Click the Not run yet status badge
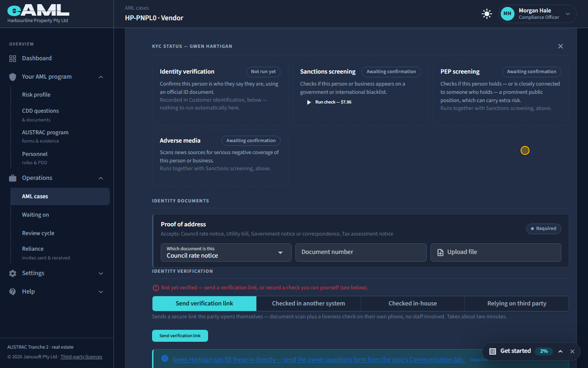This screenshot has height=368, width=588. [x=263, y=72]
